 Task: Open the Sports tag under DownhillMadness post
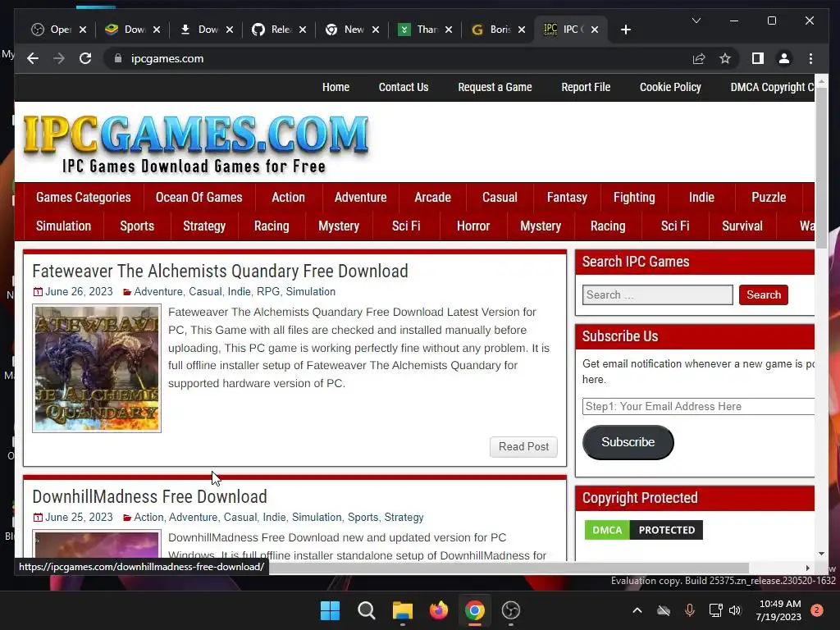pos(363,517)
